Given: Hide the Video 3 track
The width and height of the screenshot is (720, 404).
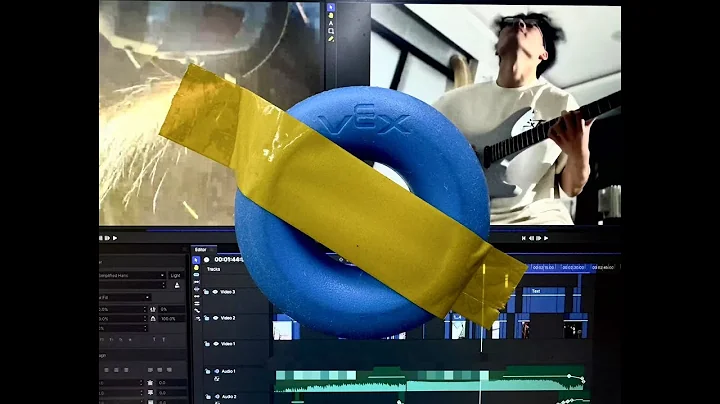Looking at the screenshot, I should click(x=215, y=292).
